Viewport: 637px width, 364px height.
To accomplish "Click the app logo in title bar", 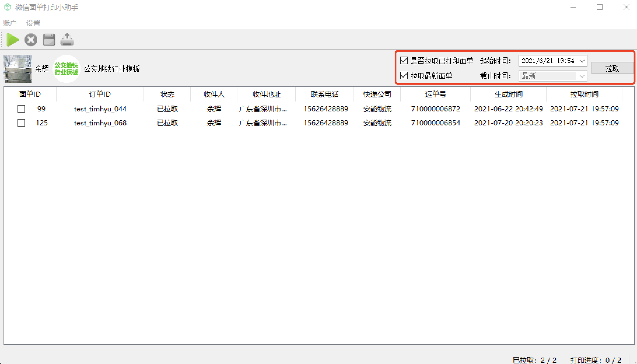I will (x=8, y=7).
